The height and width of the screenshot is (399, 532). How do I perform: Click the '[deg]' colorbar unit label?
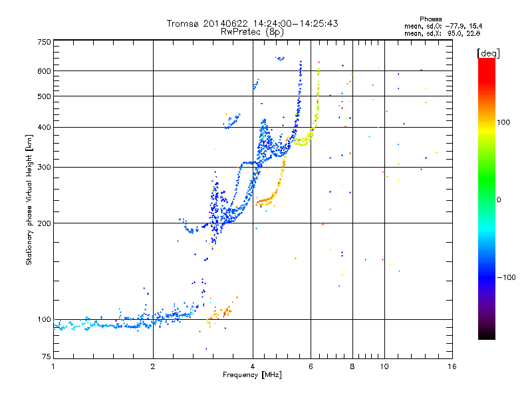(488, 53)
